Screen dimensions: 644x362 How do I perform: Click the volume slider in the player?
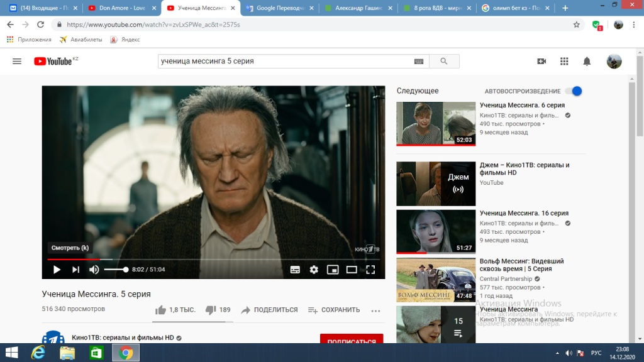[116, 270]
